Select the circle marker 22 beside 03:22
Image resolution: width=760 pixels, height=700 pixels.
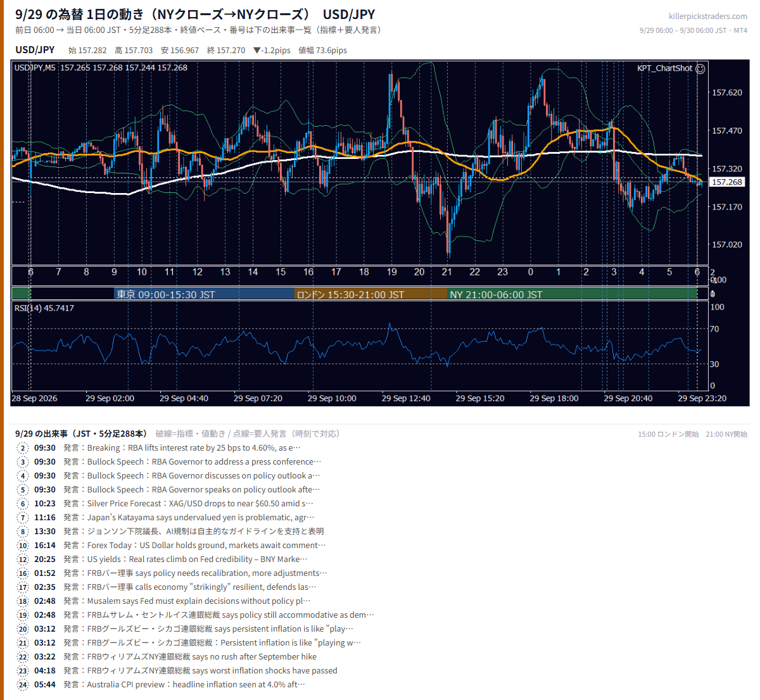tap(23, 657)
